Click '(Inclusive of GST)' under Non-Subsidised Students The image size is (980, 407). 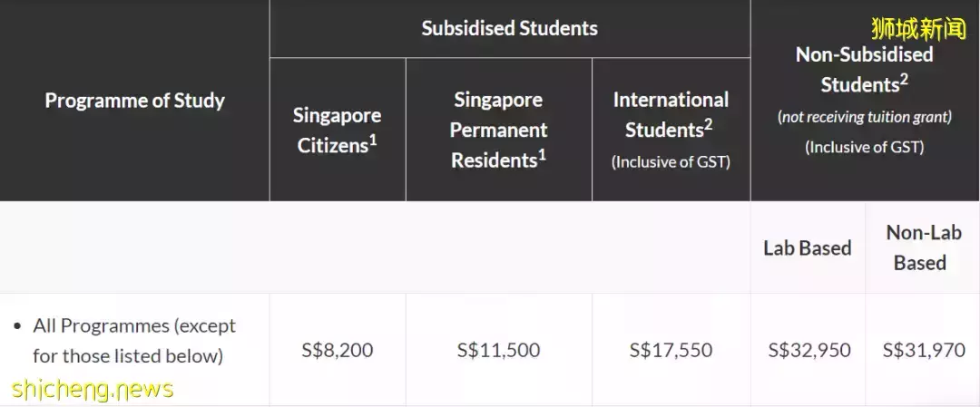click(x=864, y=147)
